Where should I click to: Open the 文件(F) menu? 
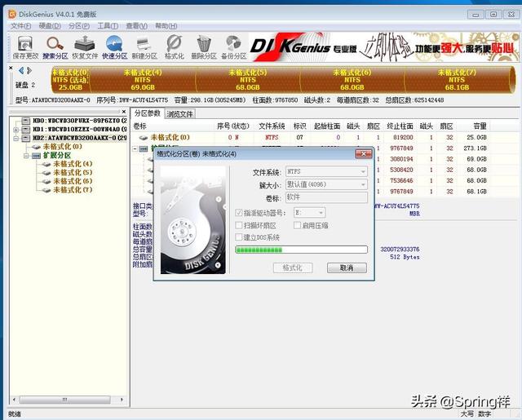(x=21, y=25)
